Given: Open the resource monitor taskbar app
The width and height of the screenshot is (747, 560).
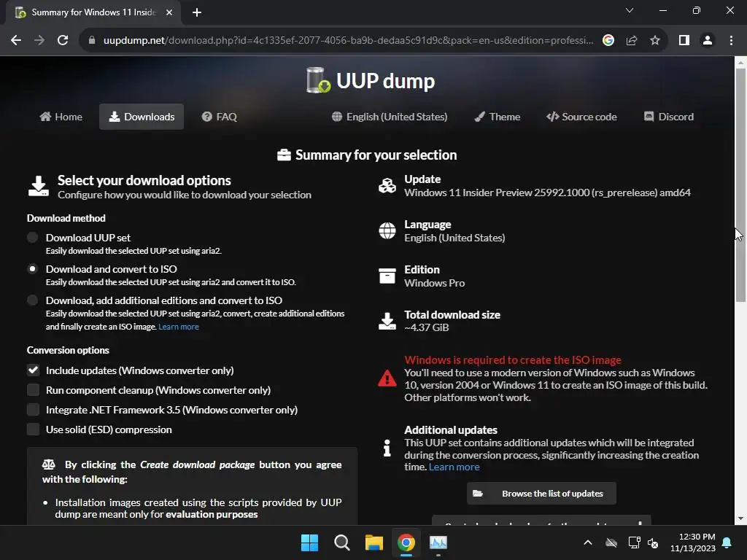Looking at the screenshot, I should click(x=438, y=542).
